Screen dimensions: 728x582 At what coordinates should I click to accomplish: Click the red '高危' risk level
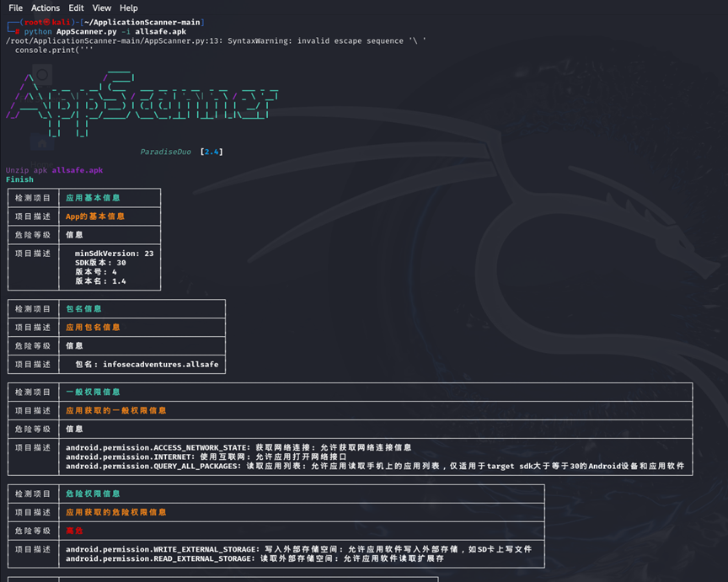[74, 531]
